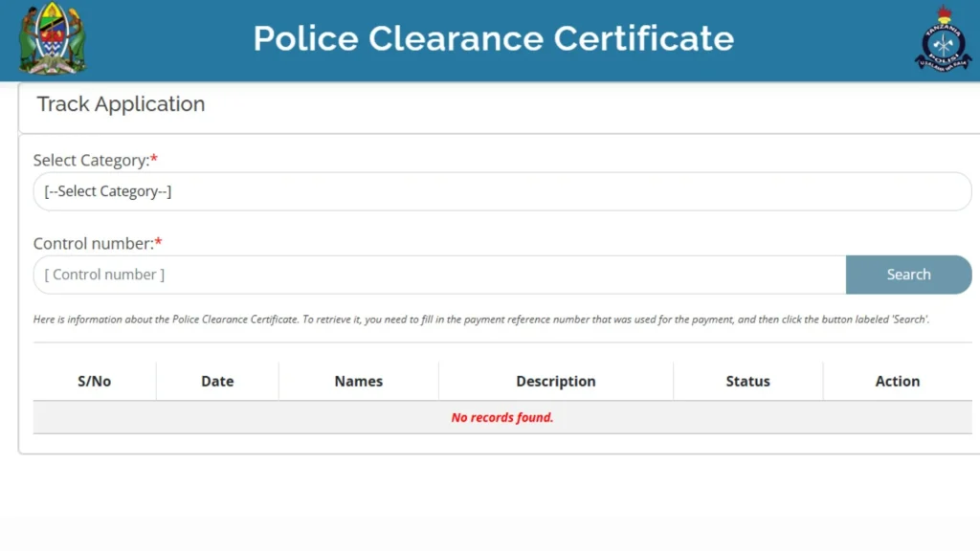Click the Description column header
980x551 pixels.
click(556, 381)
